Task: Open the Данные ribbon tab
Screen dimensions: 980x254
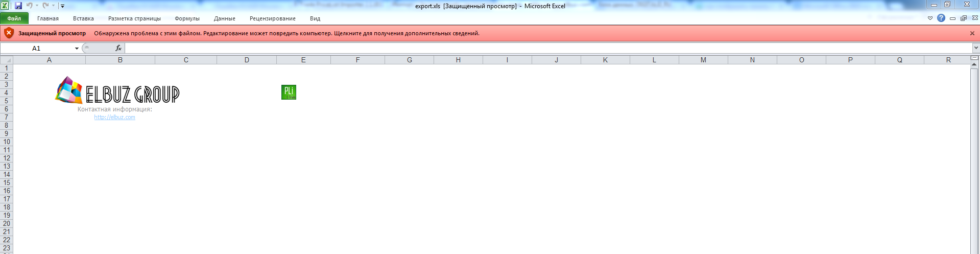Action: pyautogui.click(x=225, y=18)
